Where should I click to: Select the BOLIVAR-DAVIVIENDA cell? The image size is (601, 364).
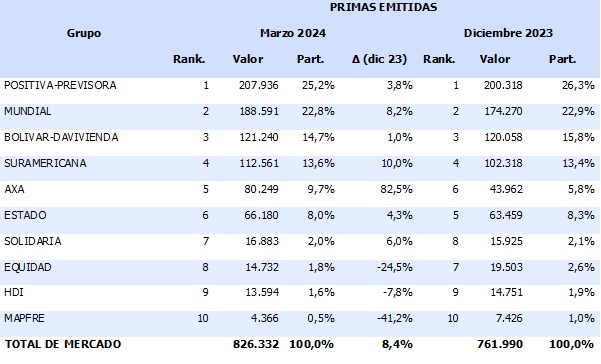(x=61, y=137)
